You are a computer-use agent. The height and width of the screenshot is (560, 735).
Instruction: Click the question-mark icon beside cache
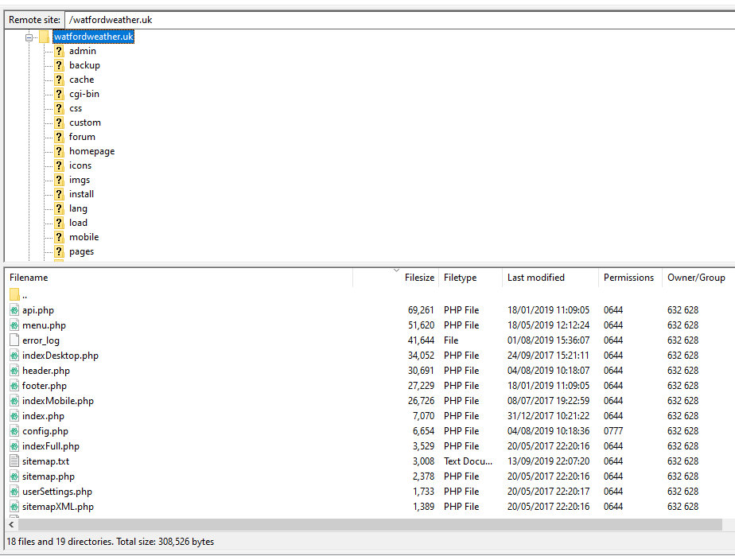tap(59, 80)
